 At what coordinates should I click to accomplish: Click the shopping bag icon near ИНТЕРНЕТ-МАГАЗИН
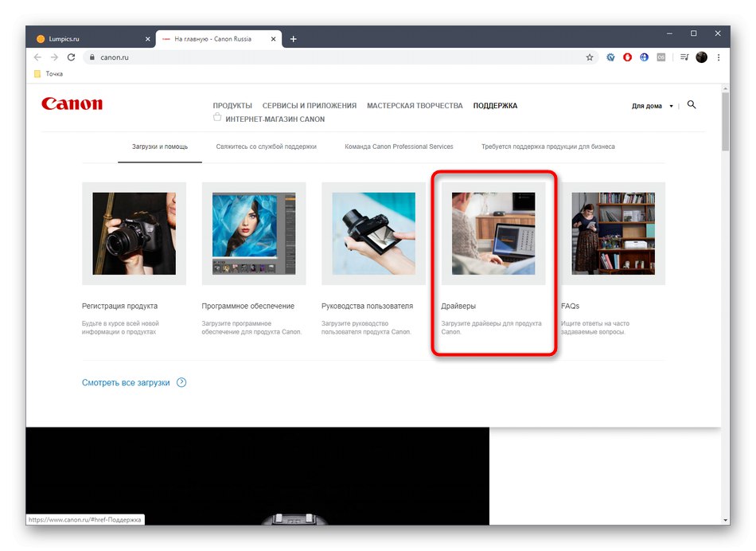coord(217,117)
